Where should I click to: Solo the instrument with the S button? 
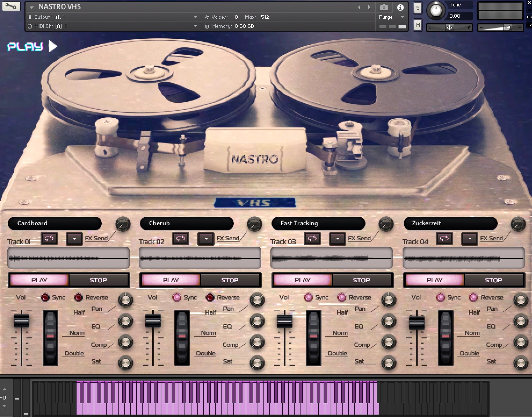(418, 8)
